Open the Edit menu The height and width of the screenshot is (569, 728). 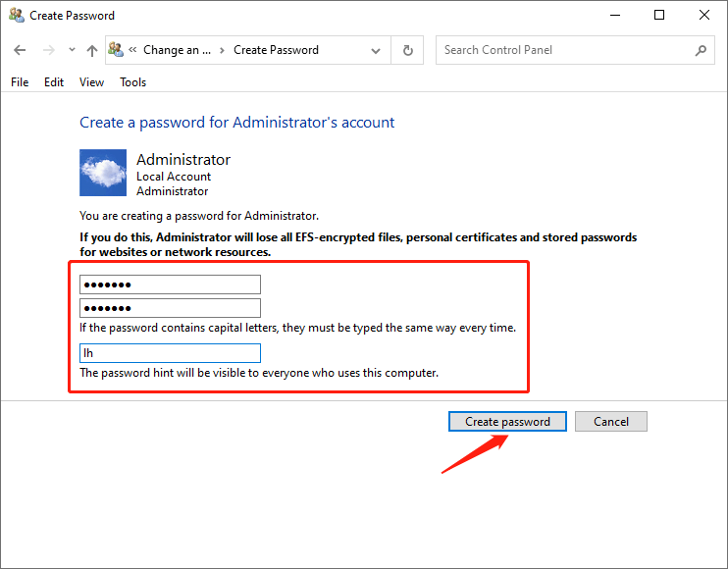tap(54, 82)
